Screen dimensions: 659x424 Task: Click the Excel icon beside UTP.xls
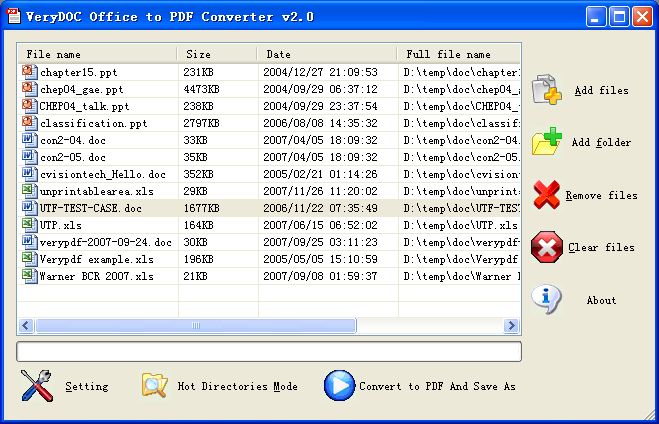coord(29,225)
